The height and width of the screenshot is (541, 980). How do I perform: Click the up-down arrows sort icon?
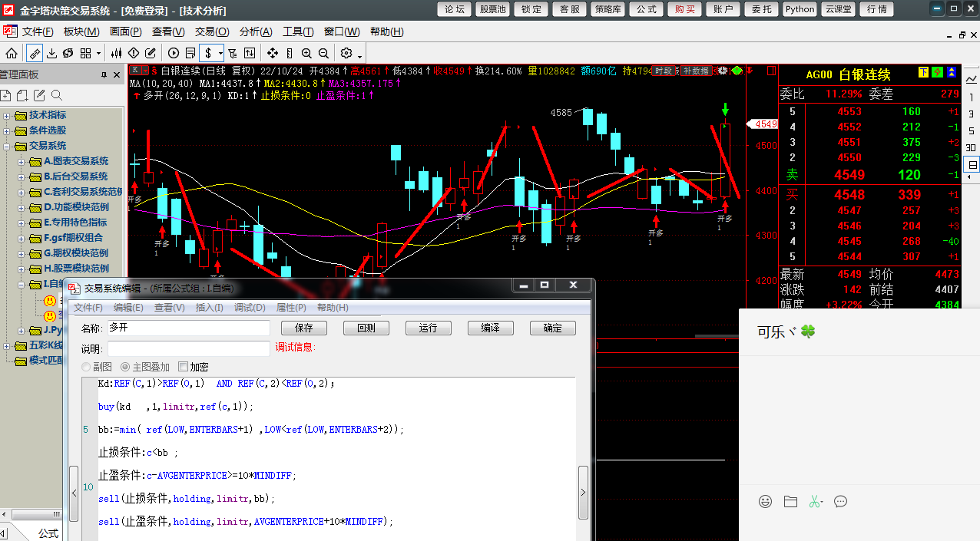click(x=250, y=53)
